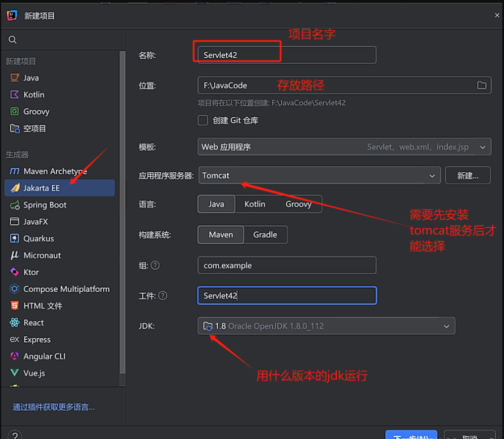Screen dimensions: 504x439
Task: Choose Maven build system
Action: 221,235
